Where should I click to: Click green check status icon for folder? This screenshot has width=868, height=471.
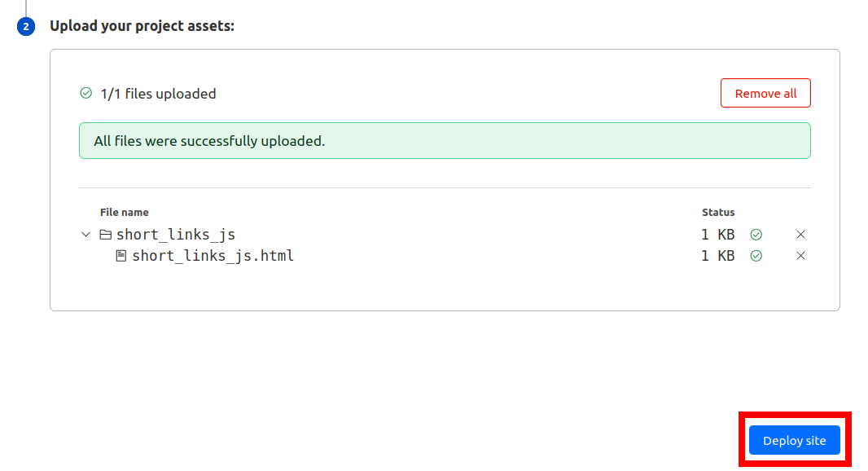(756, 235)
